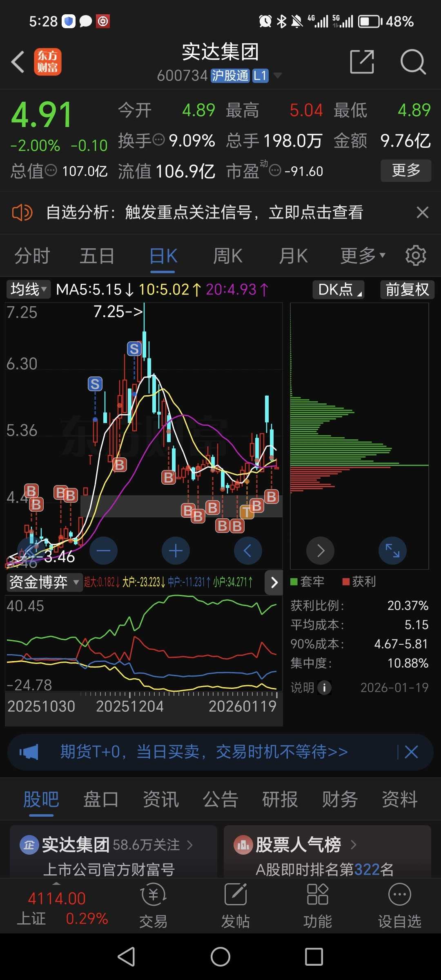
Task: Open the 自选分析 signal notice
Action: [x=204, y=212]
